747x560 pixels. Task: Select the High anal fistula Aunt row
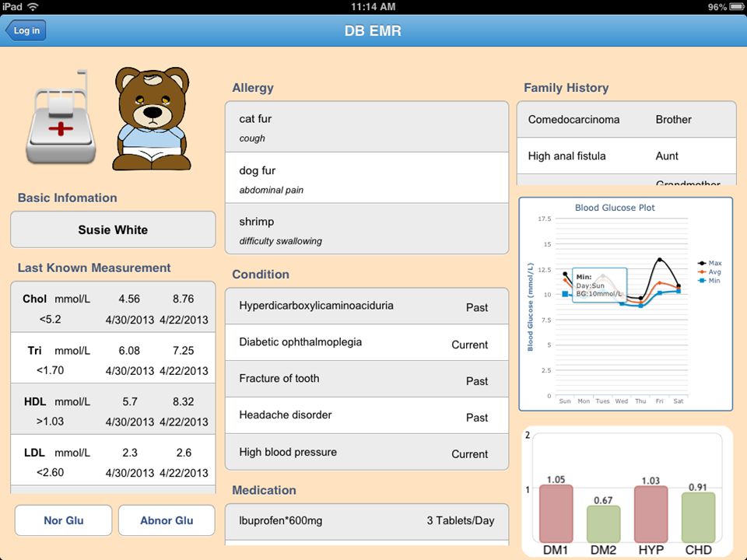click(626, 156)
